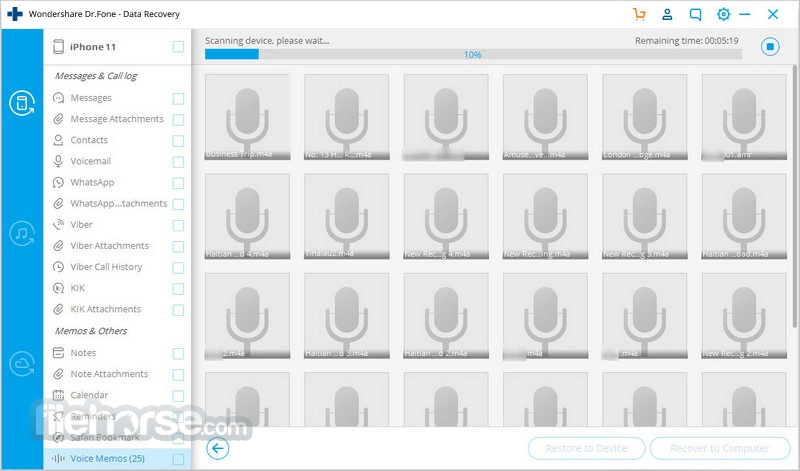
Task: Click the Remaining time 00:05:19 text
Action: pyautogui.click(x=687, y=41)
